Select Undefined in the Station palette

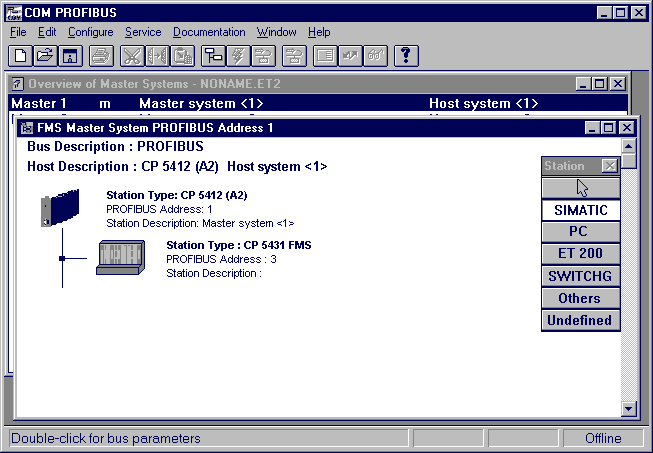pos(581,320)
